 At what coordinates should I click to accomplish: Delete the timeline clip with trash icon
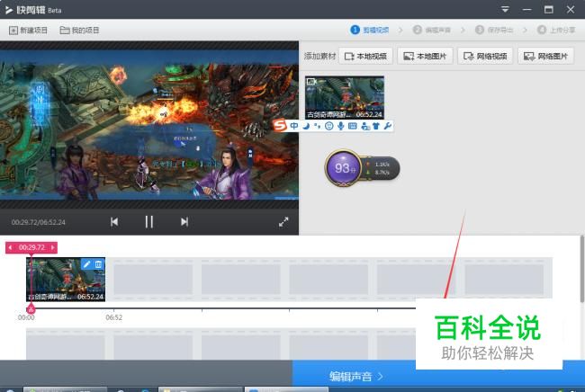tap(98, 264)
